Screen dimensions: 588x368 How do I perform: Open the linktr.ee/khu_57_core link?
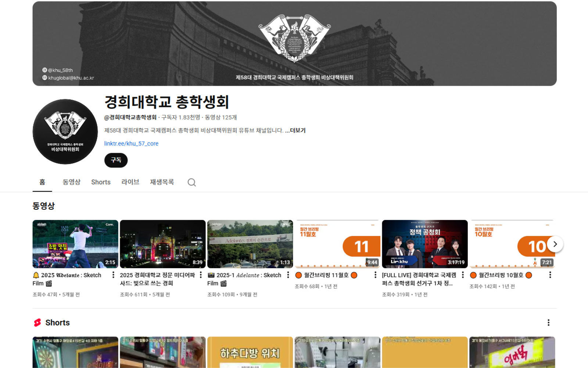131,144
